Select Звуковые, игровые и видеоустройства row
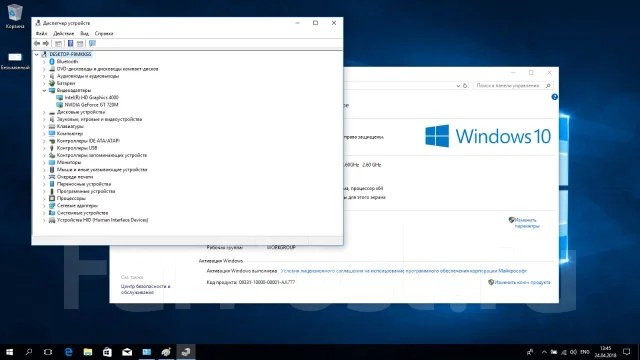640x360 pixels. tap(99, 119)
